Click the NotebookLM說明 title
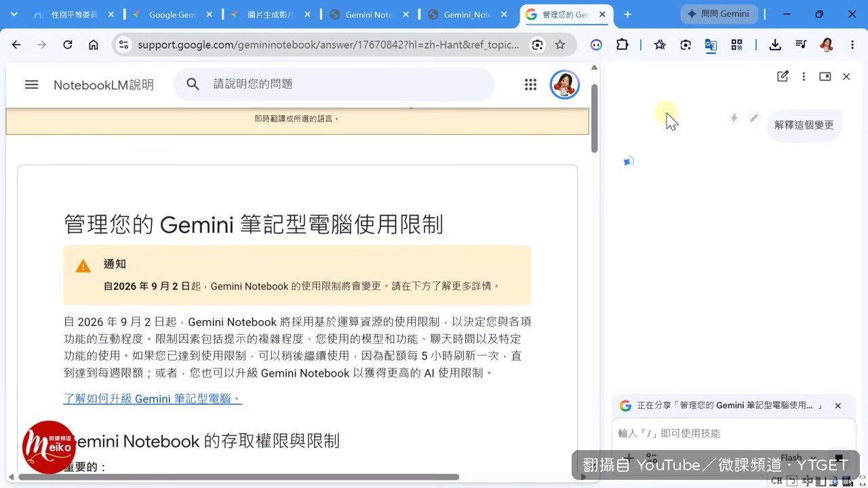 tap(104, 85)
